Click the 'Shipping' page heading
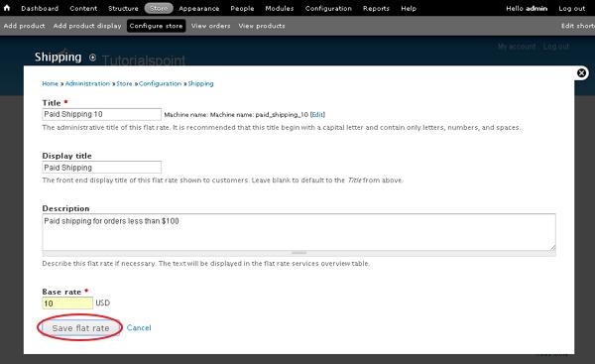The height and width of the screenshot is (364, 595). 59,57
